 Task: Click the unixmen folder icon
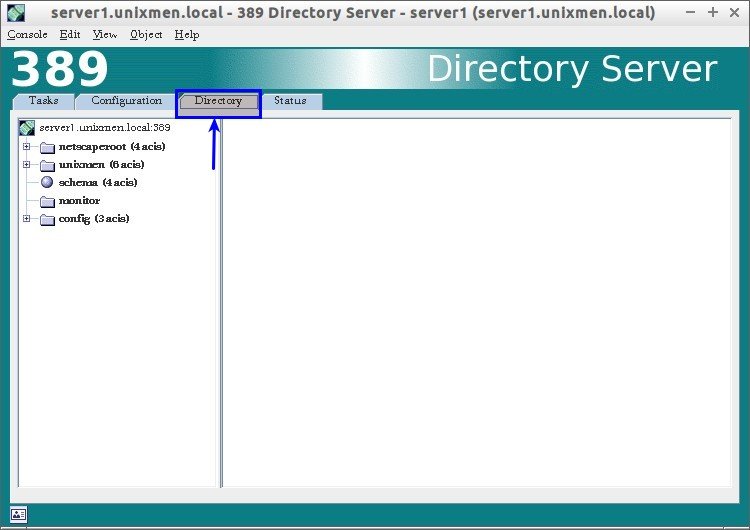coord(47,165)
